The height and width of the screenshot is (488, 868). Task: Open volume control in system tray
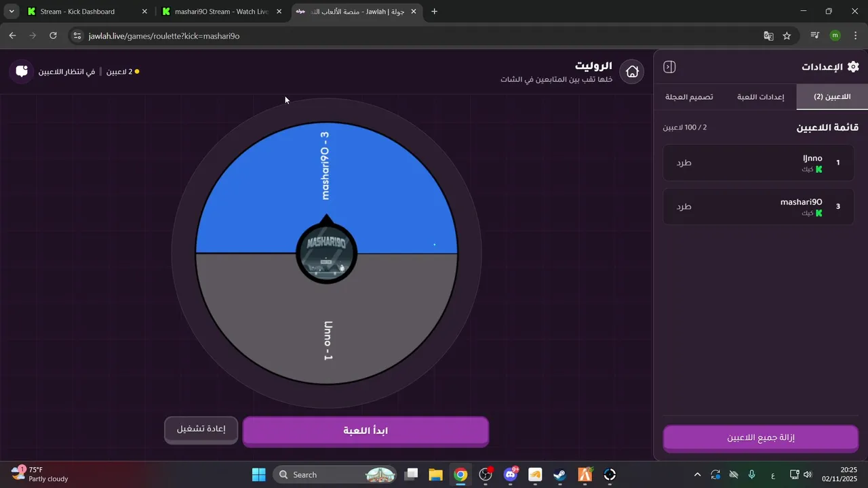pyautogui.click(x=807, y=474)
